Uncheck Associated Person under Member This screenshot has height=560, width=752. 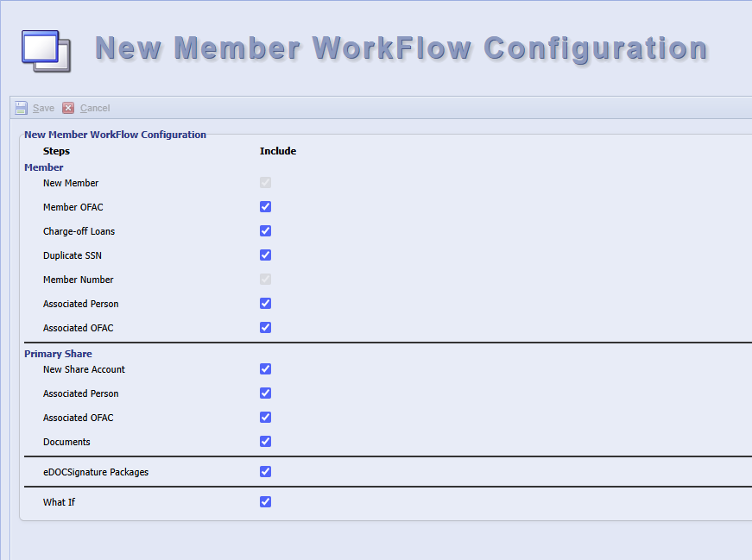(x=265, y=303)
